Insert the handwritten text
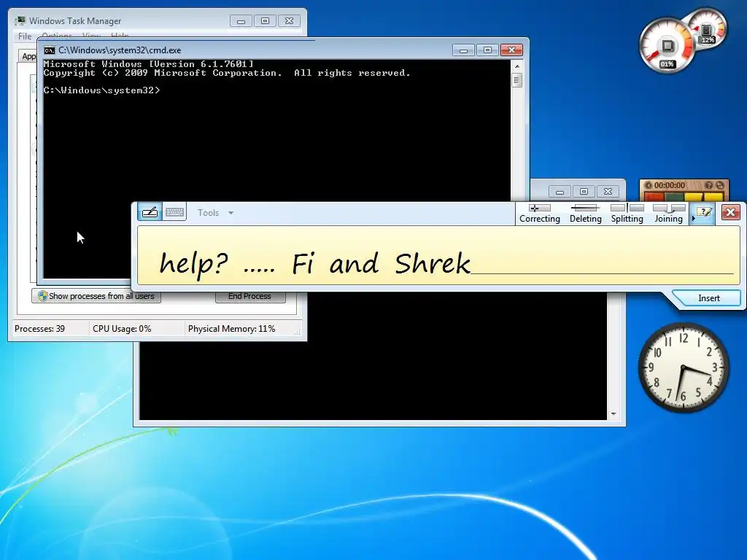Image resolution: width=747 pixels, height=560 pixels. [708, 298]
